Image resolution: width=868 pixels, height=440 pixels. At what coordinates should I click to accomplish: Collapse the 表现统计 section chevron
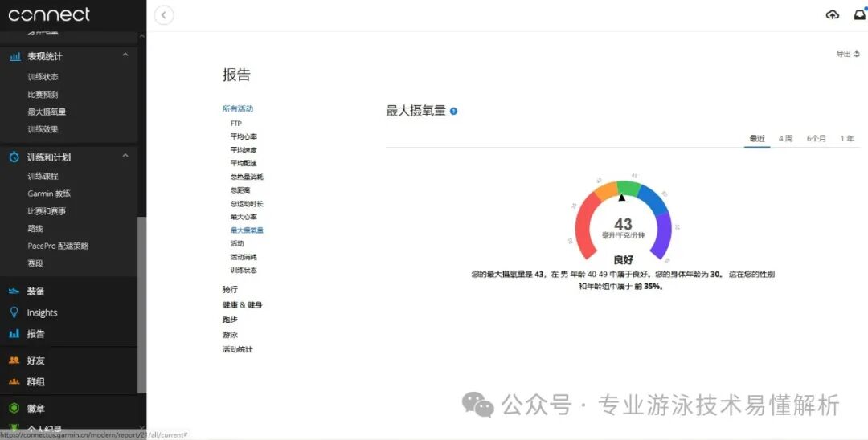[x=125, y=55]
